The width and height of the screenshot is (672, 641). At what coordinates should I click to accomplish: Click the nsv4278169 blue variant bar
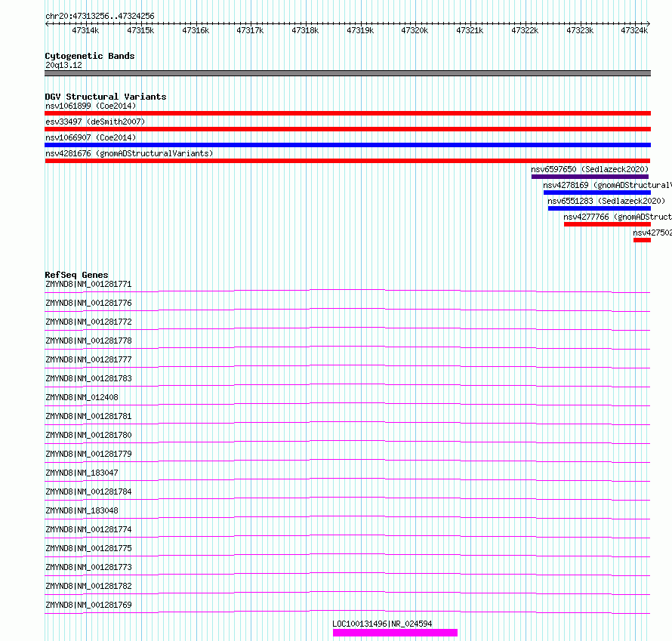(597, 193)
